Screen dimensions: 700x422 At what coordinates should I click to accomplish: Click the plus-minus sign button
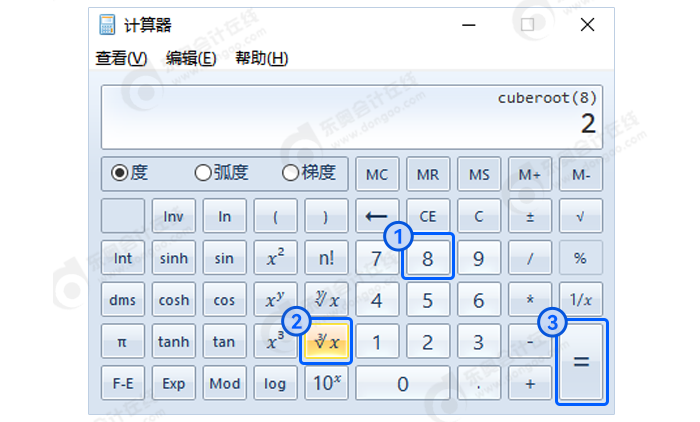[x=530, y=216]
